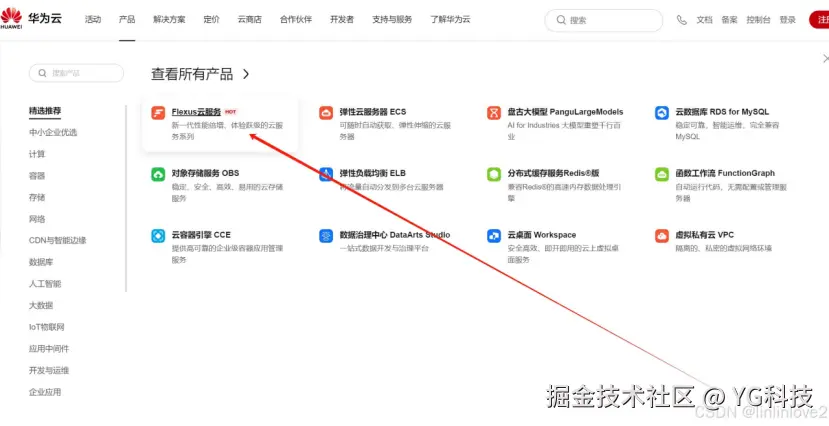This screenshot has width=829, height=426.
Task: Focus the top 搜索 input field
Action: (603, 20)
